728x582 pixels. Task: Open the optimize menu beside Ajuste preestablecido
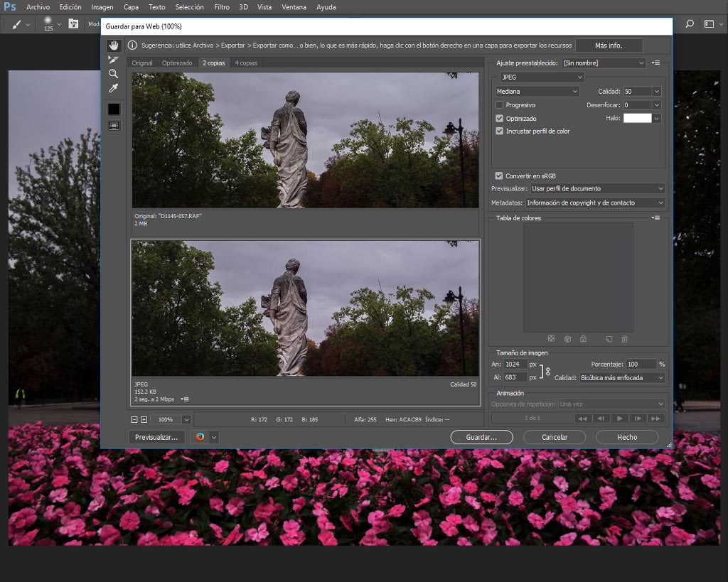655,63
